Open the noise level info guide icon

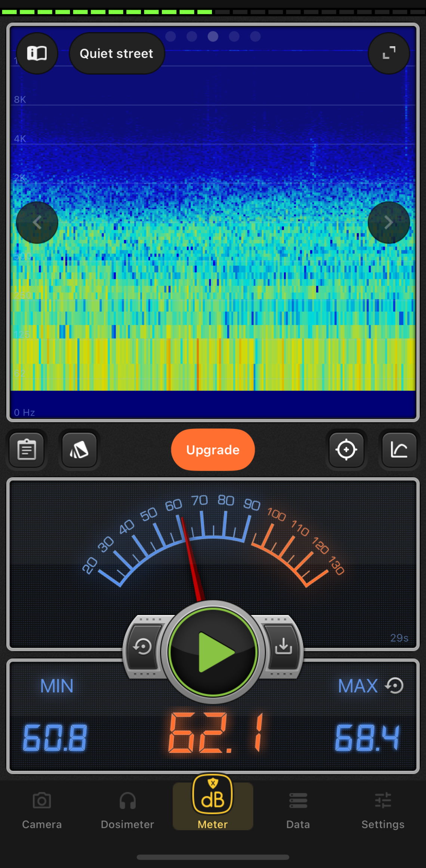[37, 53]
